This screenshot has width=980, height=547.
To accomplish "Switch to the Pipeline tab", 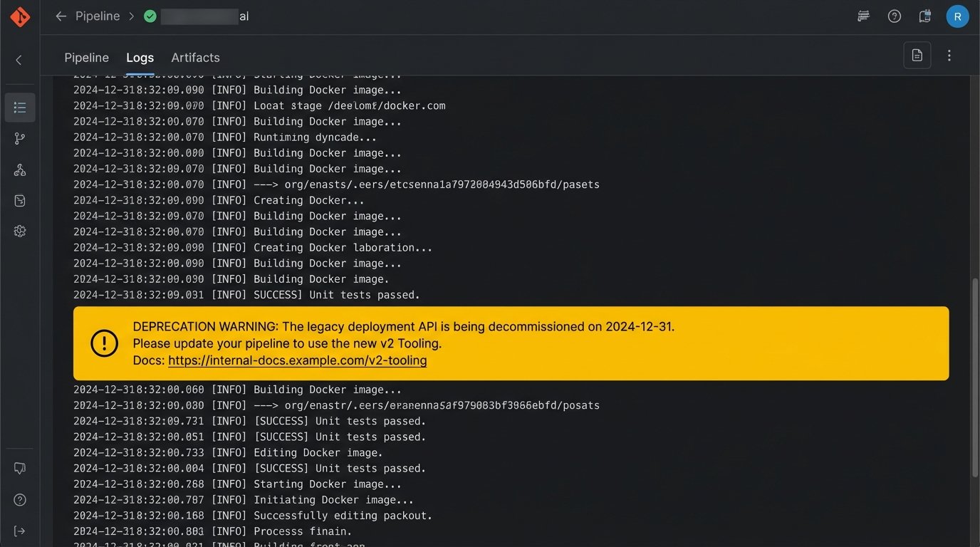I will click(86, 58).
